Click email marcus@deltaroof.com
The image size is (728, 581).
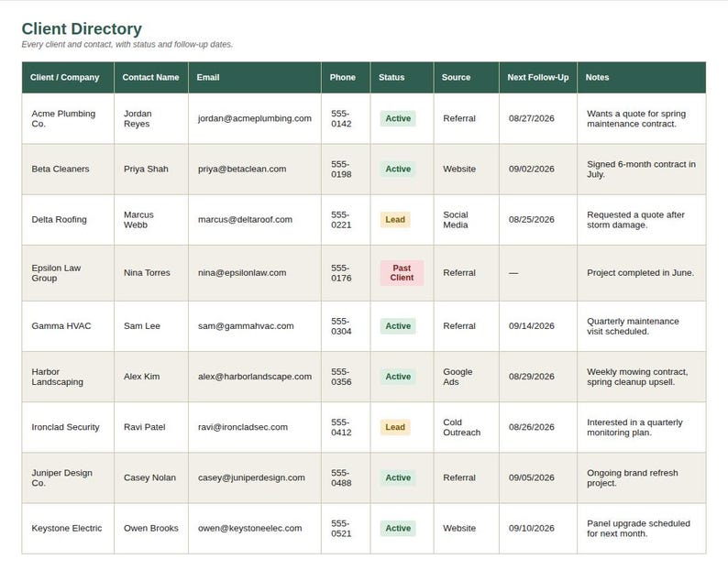coord(245,220)
